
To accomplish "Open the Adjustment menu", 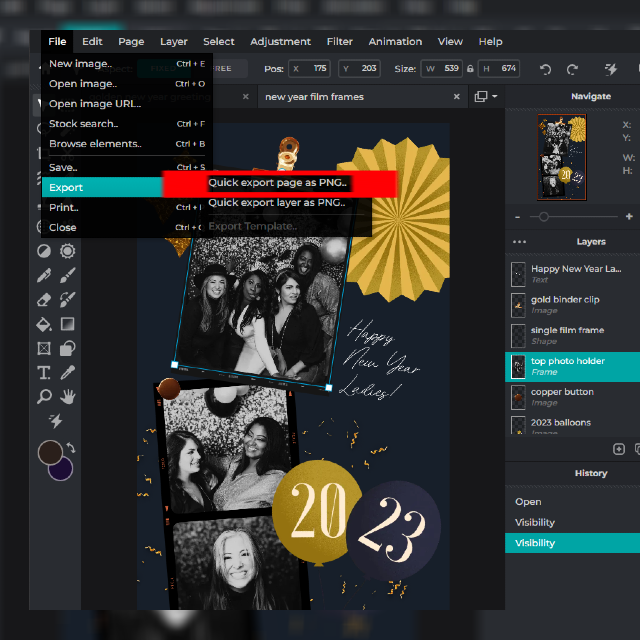I will coord(280,42).
